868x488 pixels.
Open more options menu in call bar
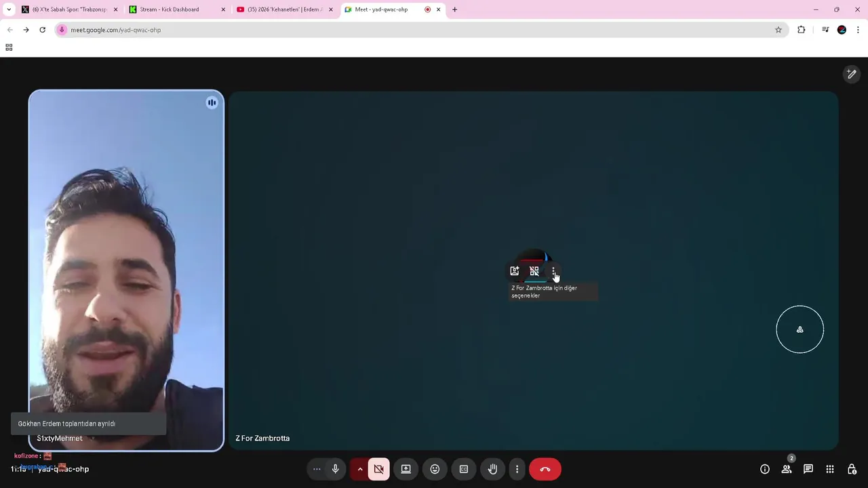(517, 469)
